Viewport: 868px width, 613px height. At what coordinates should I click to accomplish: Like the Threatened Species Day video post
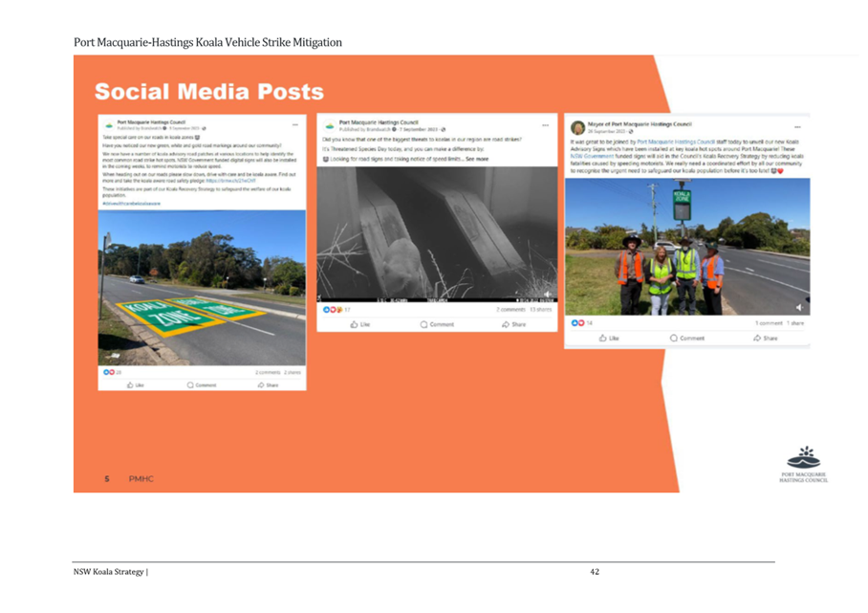359,324
